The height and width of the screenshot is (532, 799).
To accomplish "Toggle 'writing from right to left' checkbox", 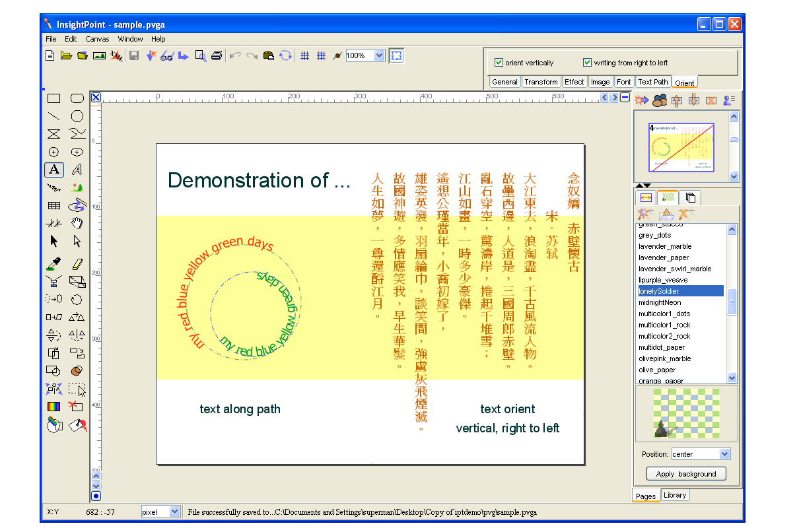I will pyautogui.click(x=587, y=63).
